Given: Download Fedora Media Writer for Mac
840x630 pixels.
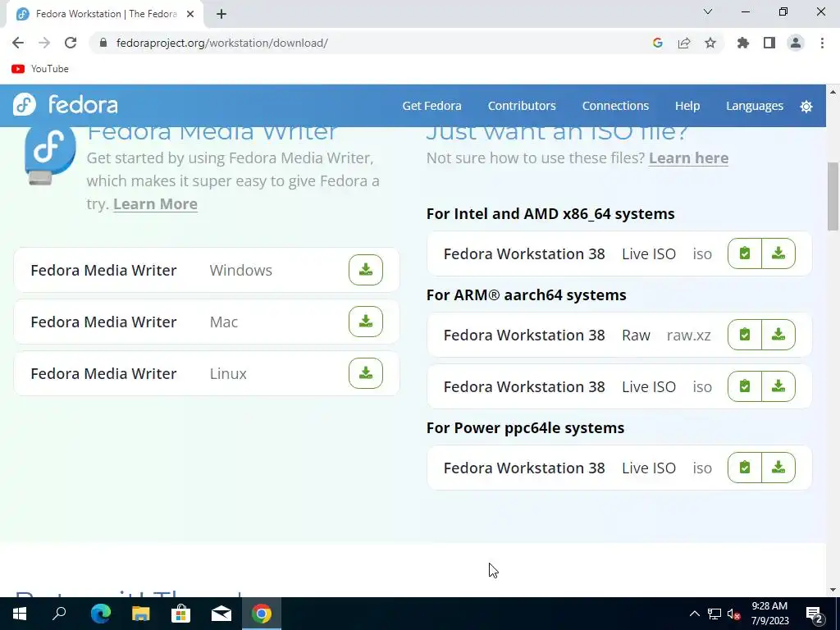Looking at the screenshot, I should point(365,322).
